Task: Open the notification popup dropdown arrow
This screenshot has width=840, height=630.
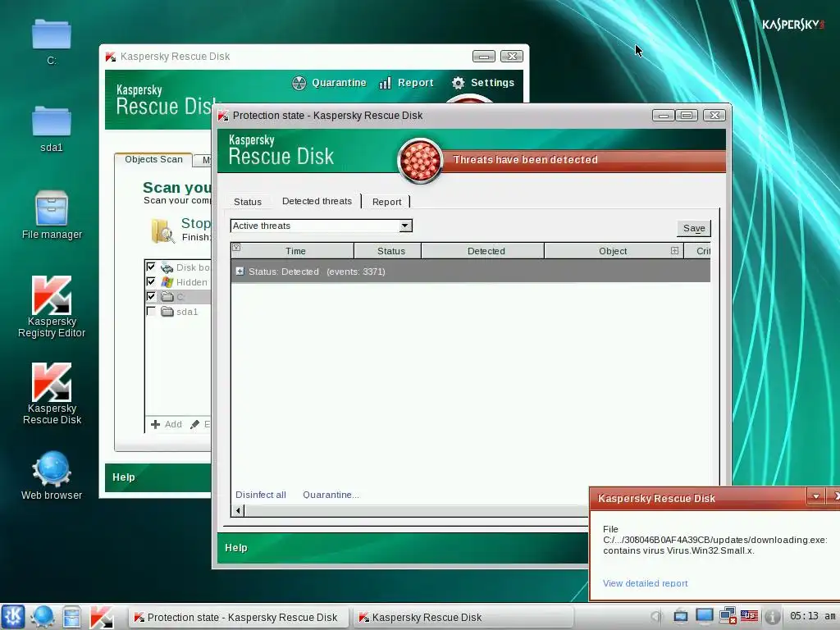Action: (816, 496)
